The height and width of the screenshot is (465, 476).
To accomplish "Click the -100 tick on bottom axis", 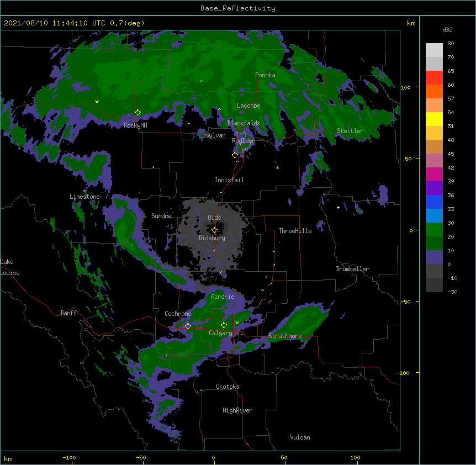I will coord(69,457).
